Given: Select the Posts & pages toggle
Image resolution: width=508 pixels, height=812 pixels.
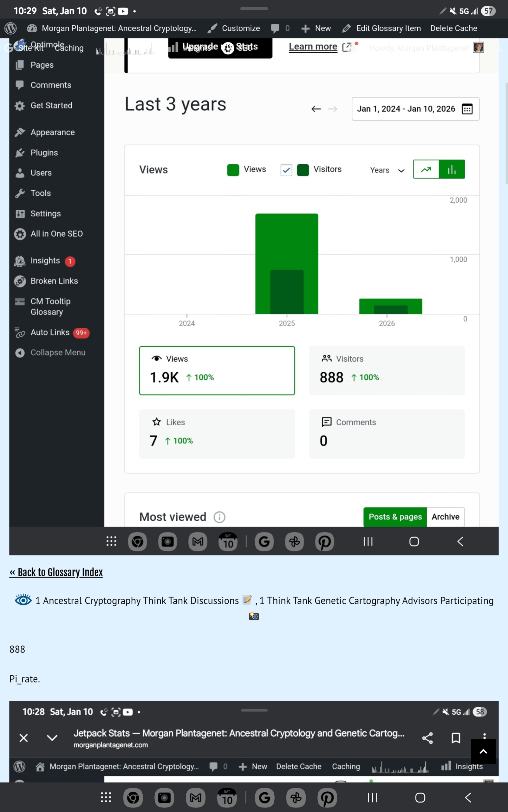Looking at the screenshot, I should click(x=395, y=517).
